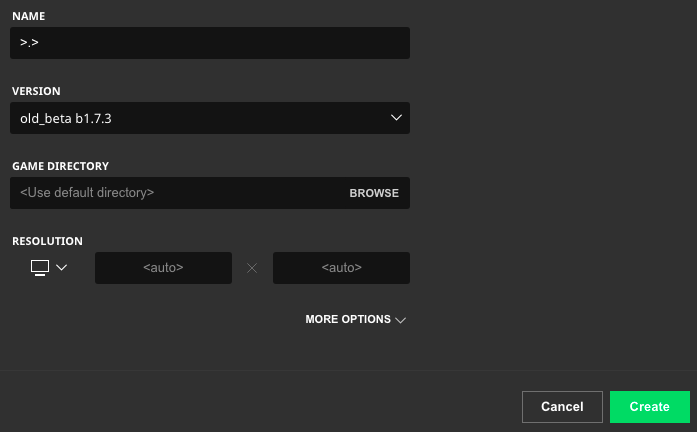697x432 pixels.
Task: Click the monitor resolution preset icon
Action: (x=40, y=268)
